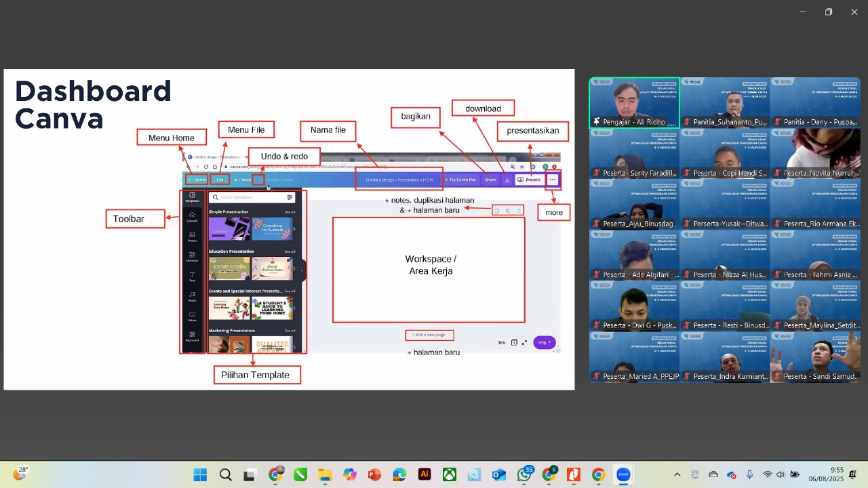Select A Student's Guide to Learning template
The image size is (868, 488).
[273, 308]
